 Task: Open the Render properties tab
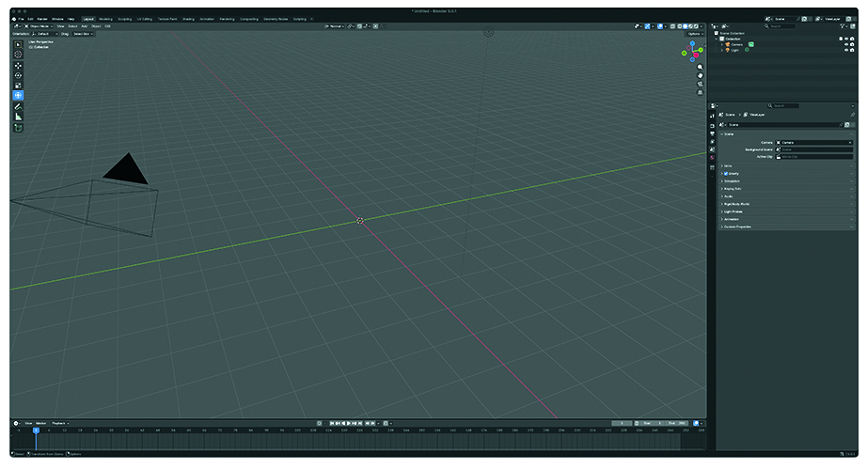pyautogui.click(x=713, y=126)
